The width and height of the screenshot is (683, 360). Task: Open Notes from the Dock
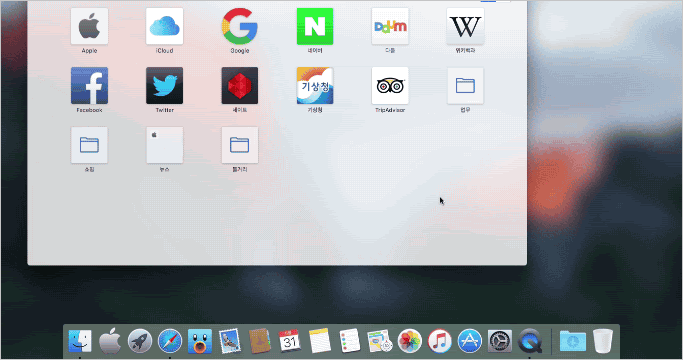(320, 341)
